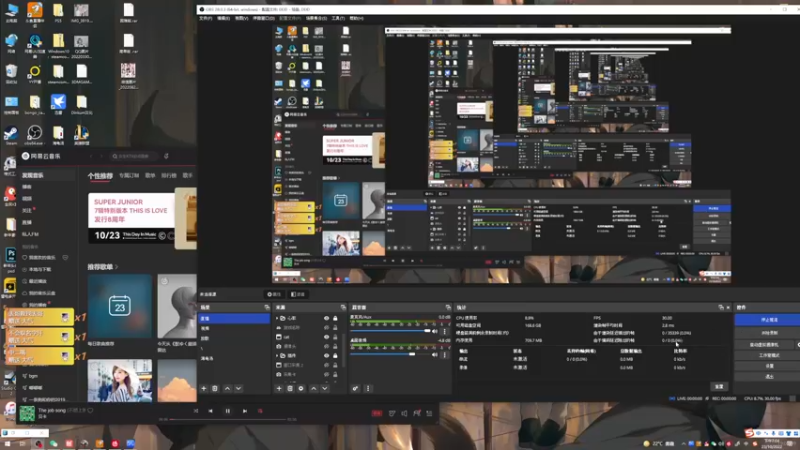Move selected source down in Sources panel

(325, 389)
